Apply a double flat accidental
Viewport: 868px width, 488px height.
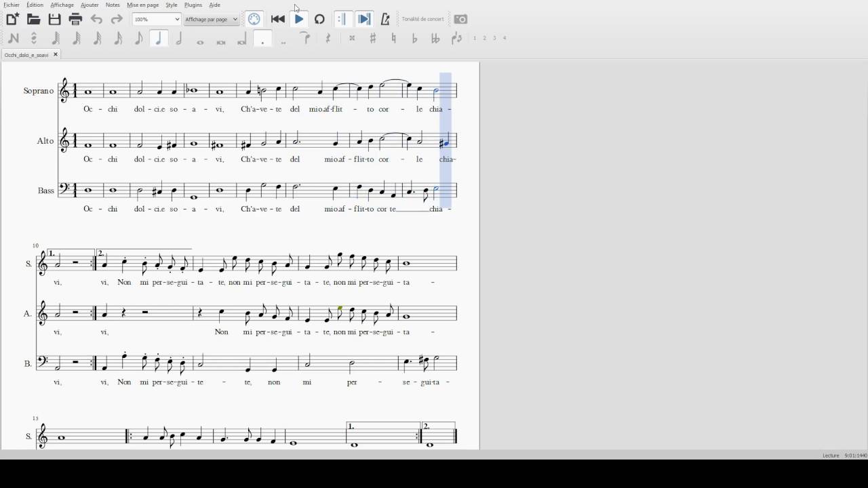[435, 39]
